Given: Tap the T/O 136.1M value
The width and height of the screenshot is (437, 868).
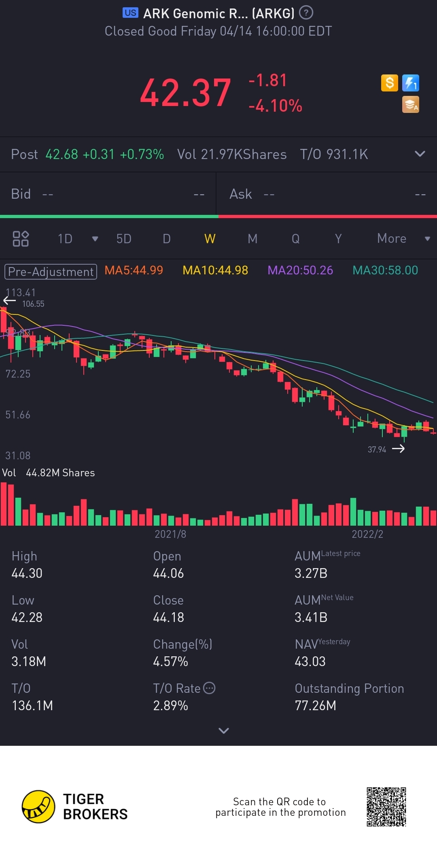Looking at the screenshot, I should [x=32, y=705].
